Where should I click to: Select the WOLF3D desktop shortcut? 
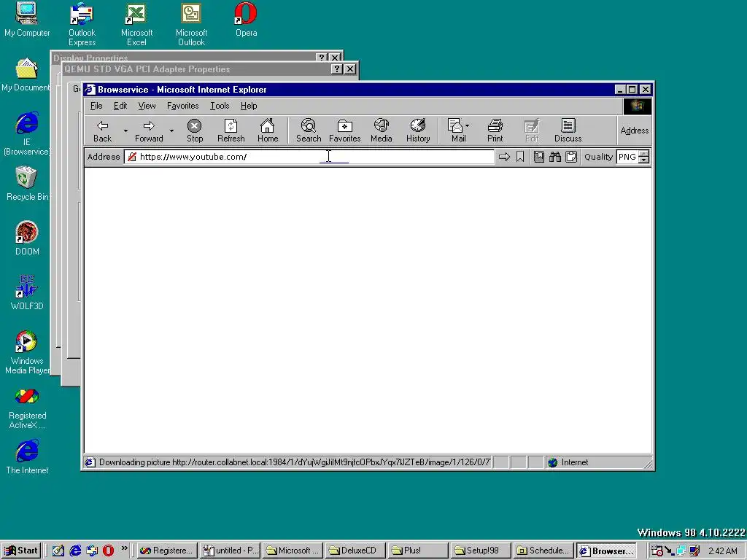click(x=27, y=293)
